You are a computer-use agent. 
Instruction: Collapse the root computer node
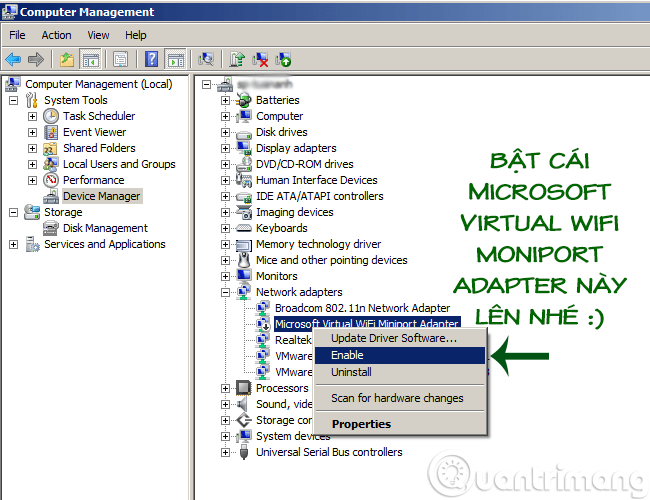[206, 85]
